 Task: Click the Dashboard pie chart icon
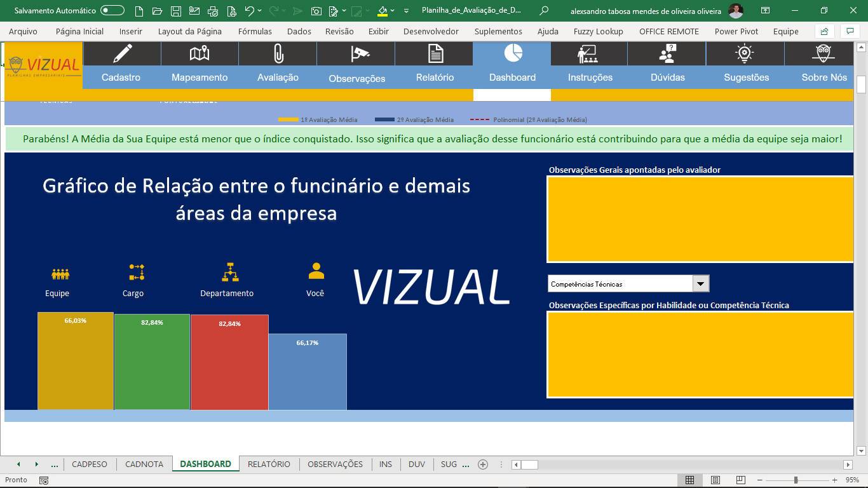click(x=513, y=53)
